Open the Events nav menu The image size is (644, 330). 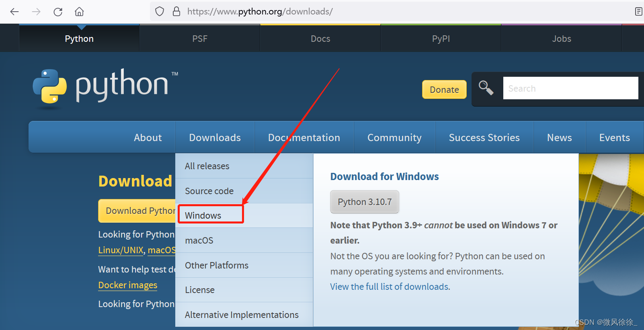615,137
